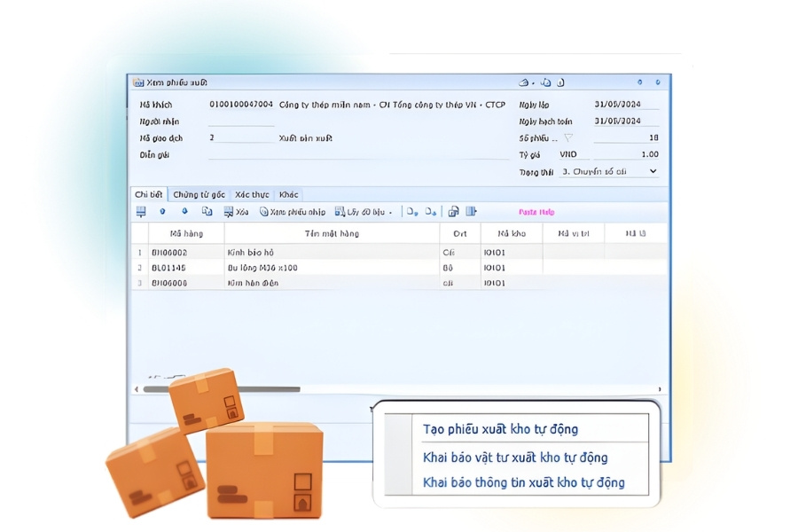
Task: Click the first document icon after the toolbar separator
Action: click(412, 212)
